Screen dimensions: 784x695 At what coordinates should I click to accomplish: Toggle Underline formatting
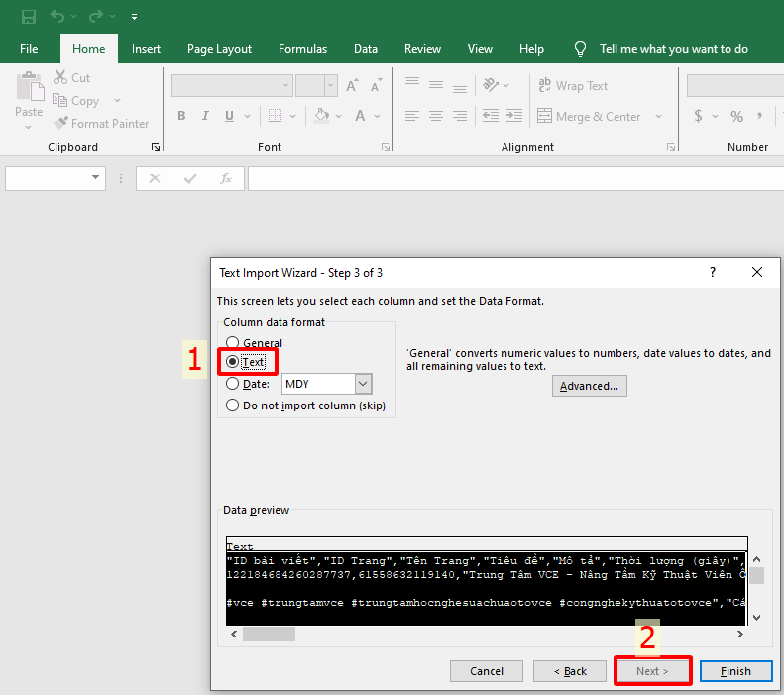click(229, 116)
